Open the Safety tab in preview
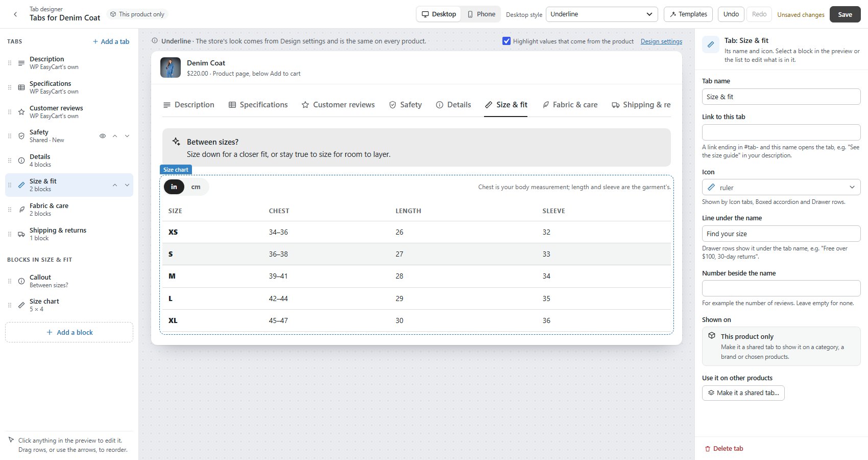 point(405,105)
